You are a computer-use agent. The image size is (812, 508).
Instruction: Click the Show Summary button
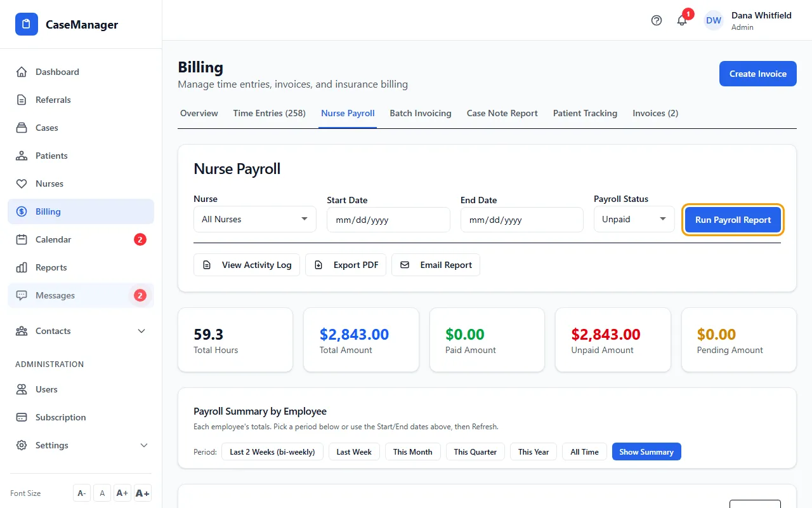click(x=646, y=452)
